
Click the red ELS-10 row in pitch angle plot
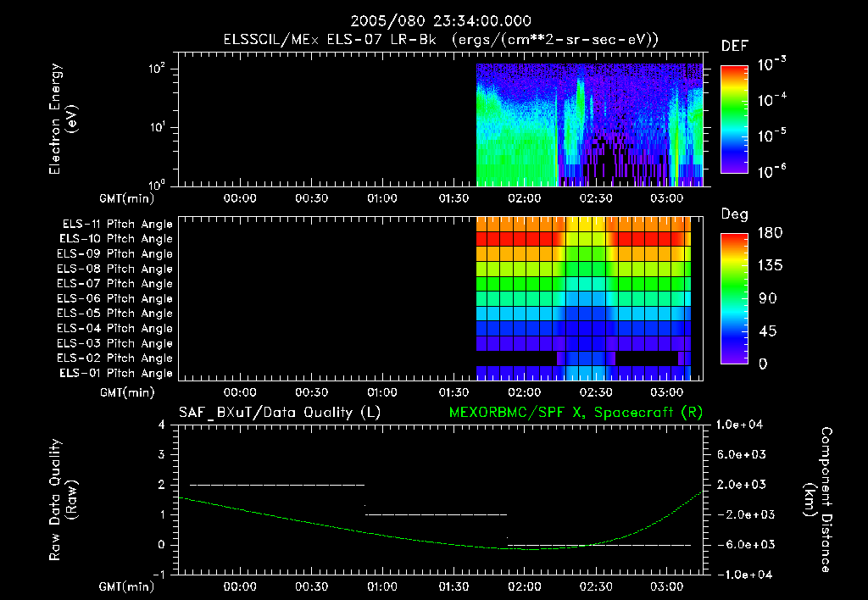pyautogui.click(x=583, y=239)
